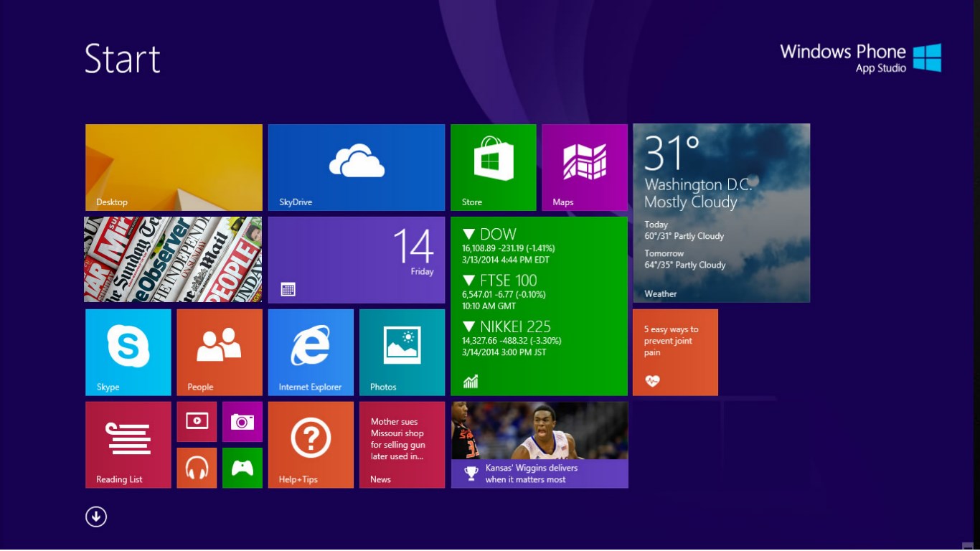Viewport: 980px width, 551px height.
Task: Open the Store tile
Action: (x=494, y=167)
